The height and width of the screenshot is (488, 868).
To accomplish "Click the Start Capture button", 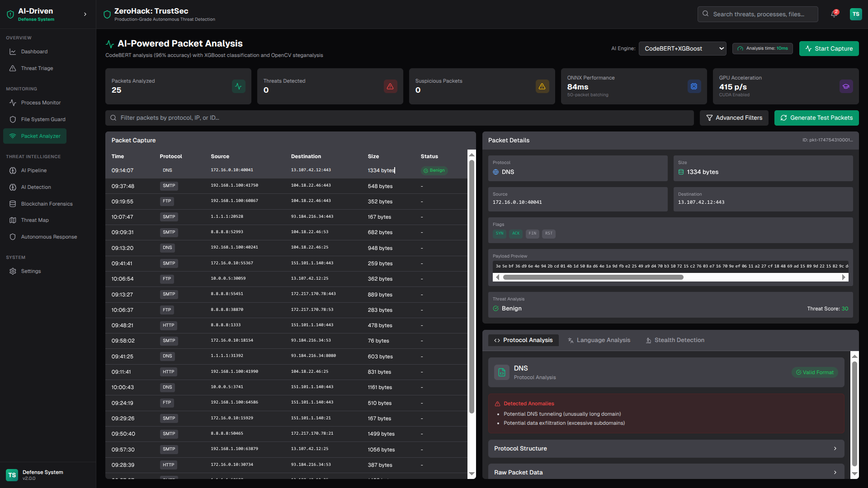I will coord(829,48).
